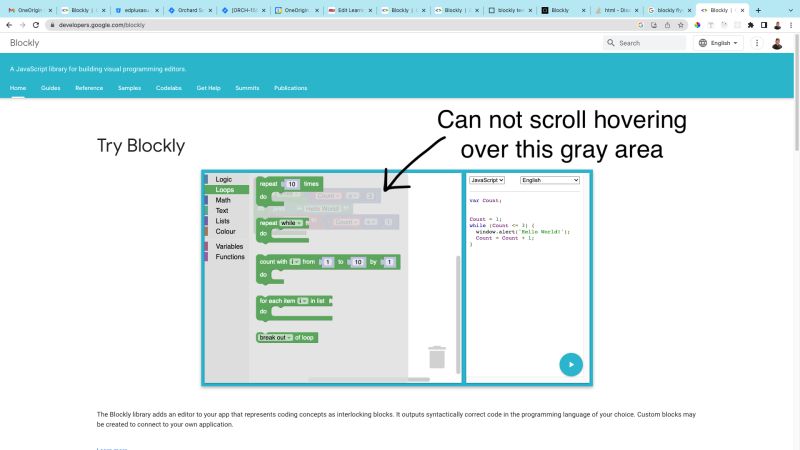Click the lock icon beside the URL
The height and width of the screenshot is (450, 800).
tap(52, 25)
